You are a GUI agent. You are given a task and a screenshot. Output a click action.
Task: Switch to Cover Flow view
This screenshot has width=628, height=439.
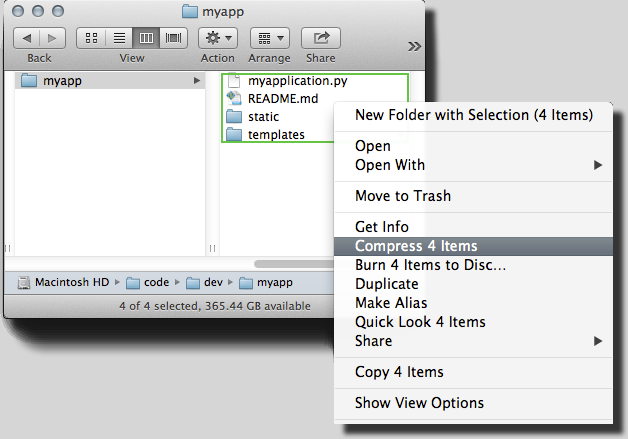(173, 38)
